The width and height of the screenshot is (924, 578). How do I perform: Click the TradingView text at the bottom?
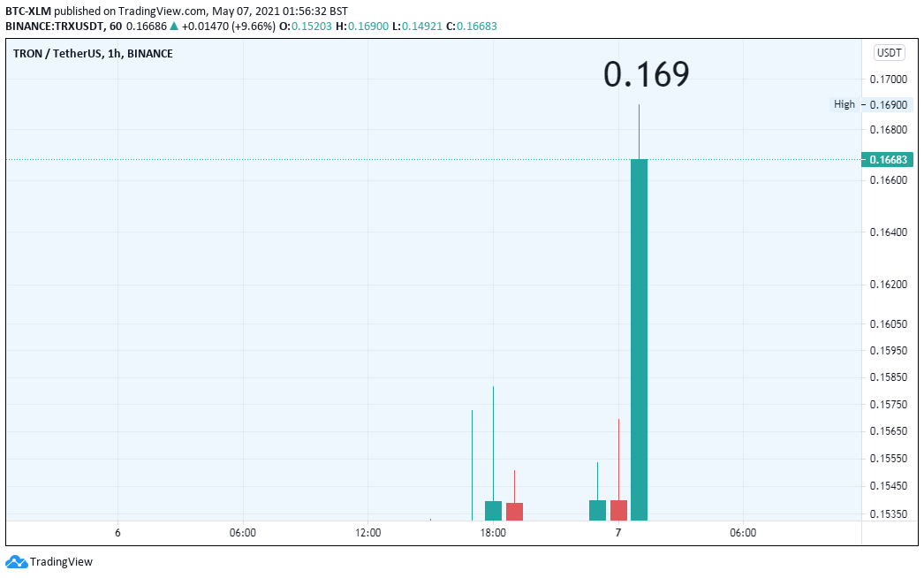61,561
